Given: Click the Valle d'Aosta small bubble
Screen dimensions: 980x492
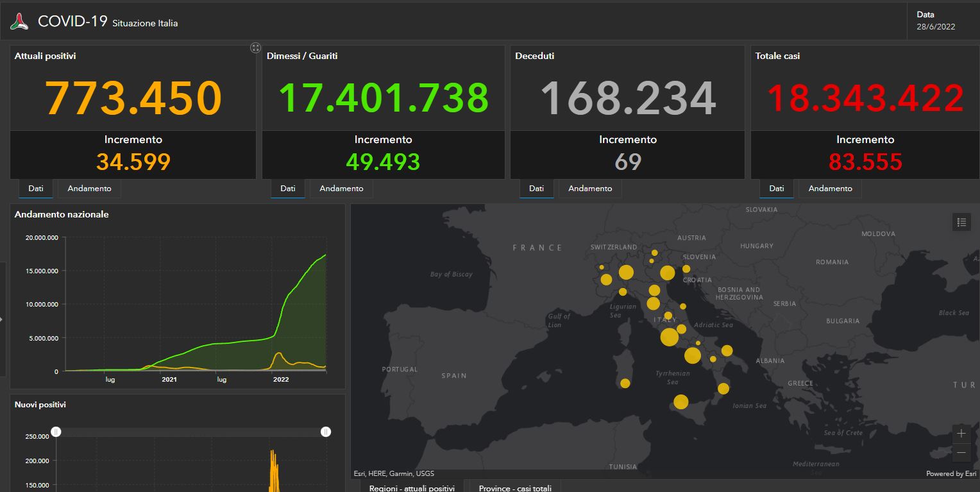Looking at the screenshot, I should click(602, 267).
